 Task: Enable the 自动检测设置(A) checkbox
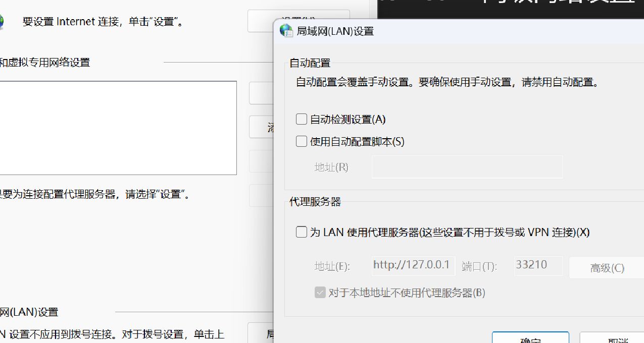tap(302, 119)
